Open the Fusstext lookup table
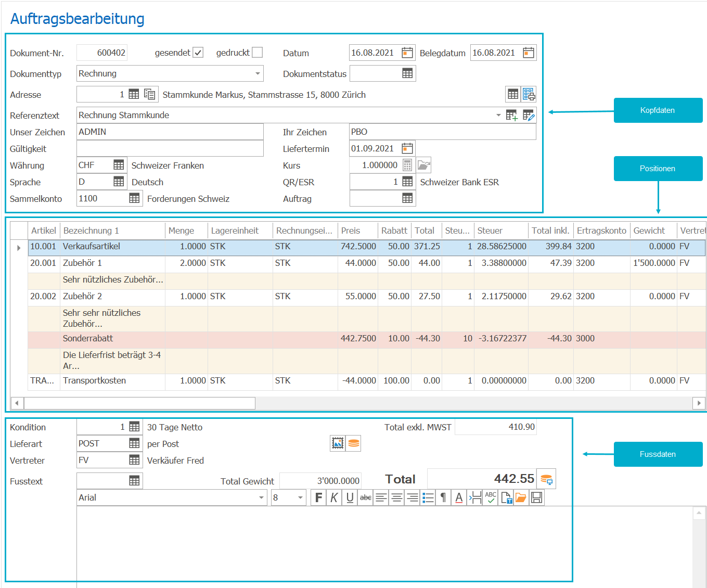707x588 pixels. pyautogui.click(x=134, y=481)
